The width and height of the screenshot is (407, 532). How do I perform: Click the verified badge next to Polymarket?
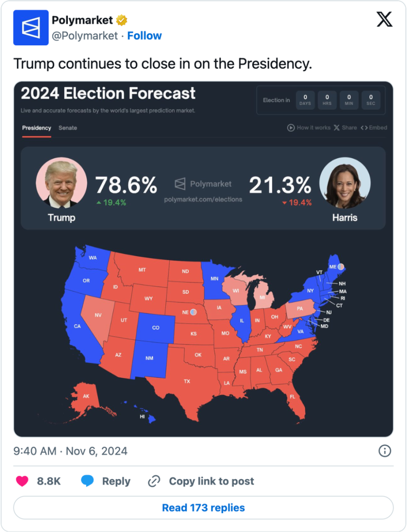(122, 20)
